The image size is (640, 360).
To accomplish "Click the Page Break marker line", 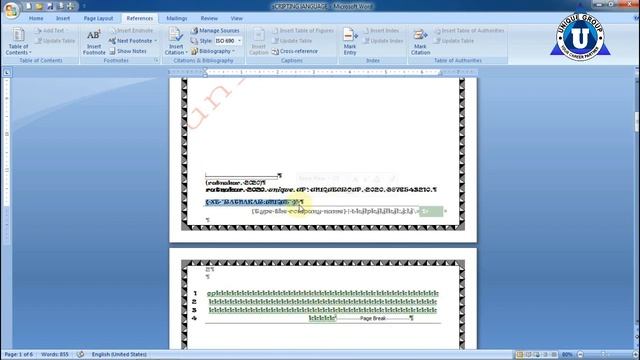I will 373,318.
